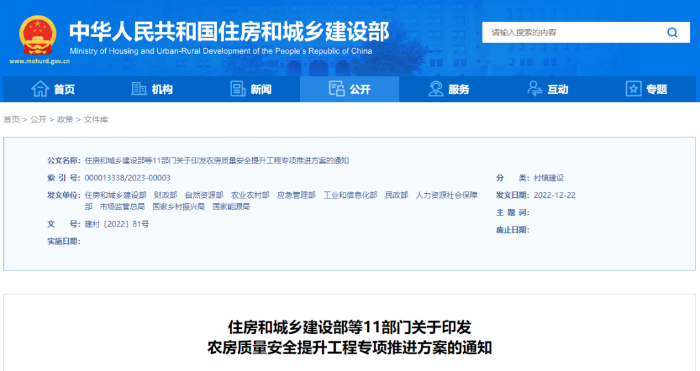Select the 服务 menu item
This screenshot has height=371, width=700.
coord(449,89)
